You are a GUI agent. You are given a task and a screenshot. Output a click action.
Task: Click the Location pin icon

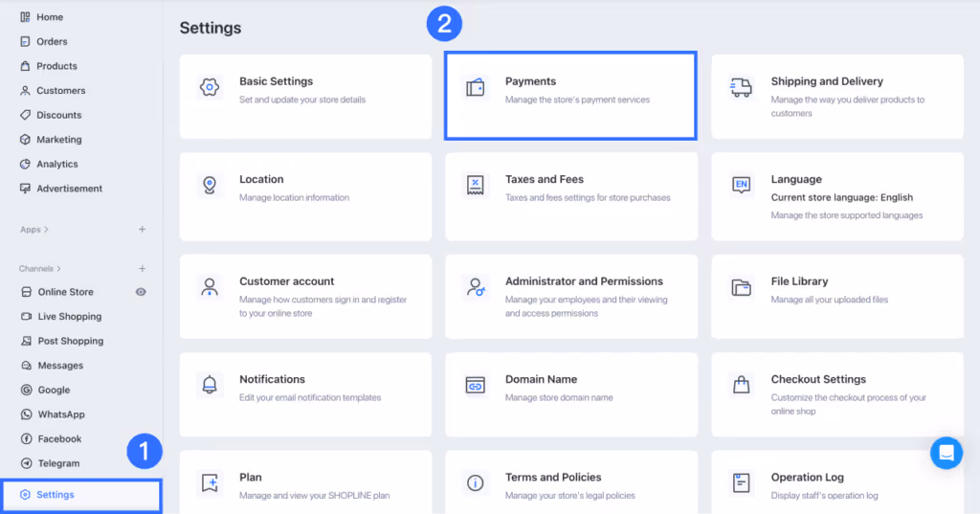[x=210, y=185]
